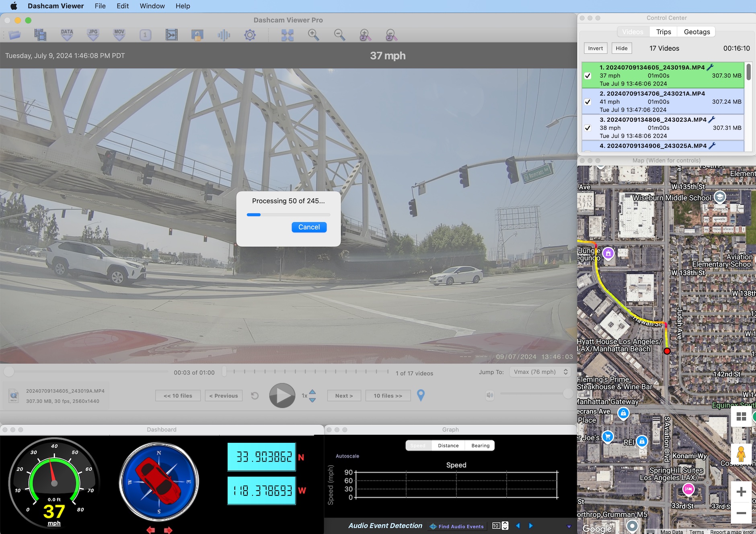The image size is (756, 534).
Task: Switch to Videos tab in Control Center
Action: click(633, 32)
